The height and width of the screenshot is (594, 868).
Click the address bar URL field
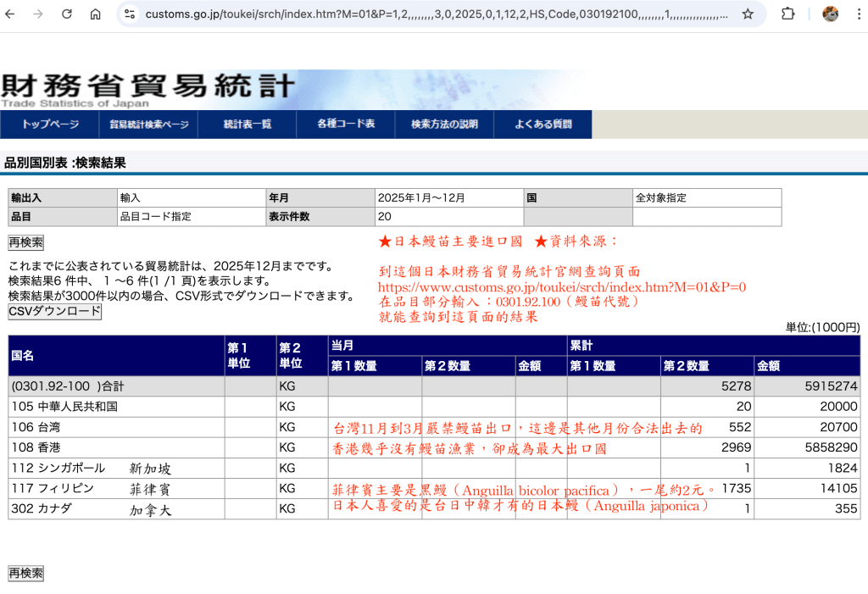pos(432,14)
